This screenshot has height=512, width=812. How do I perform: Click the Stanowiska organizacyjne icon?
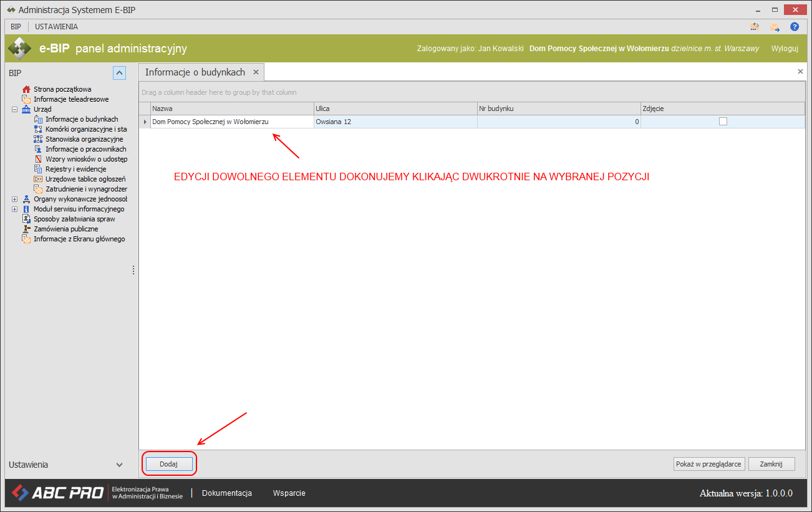tap(38, 139)
